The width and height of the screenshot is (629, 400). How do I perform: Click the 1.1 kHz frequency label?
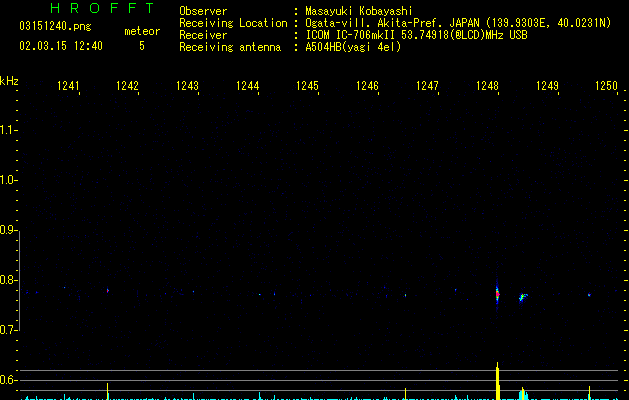point(8,130)
